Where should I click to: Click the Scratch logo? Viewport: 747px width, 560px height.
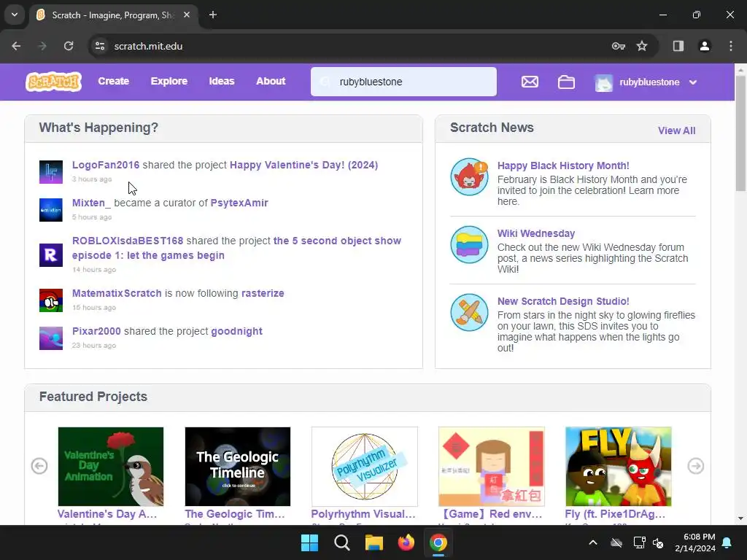tap(53, 82)
